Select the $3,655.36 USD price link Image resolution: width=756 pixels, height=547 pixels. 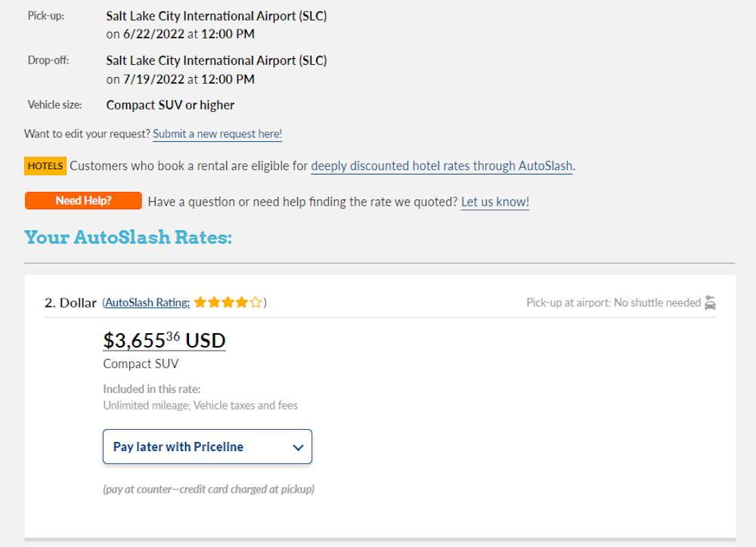(164, 341)
